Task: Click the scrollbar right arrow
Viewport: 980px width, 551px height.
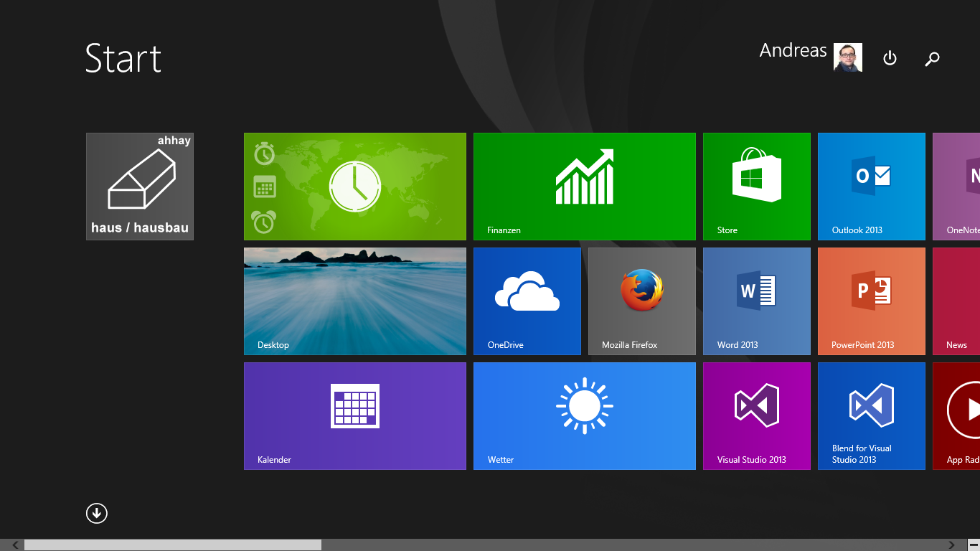Action: coord(952,545)
